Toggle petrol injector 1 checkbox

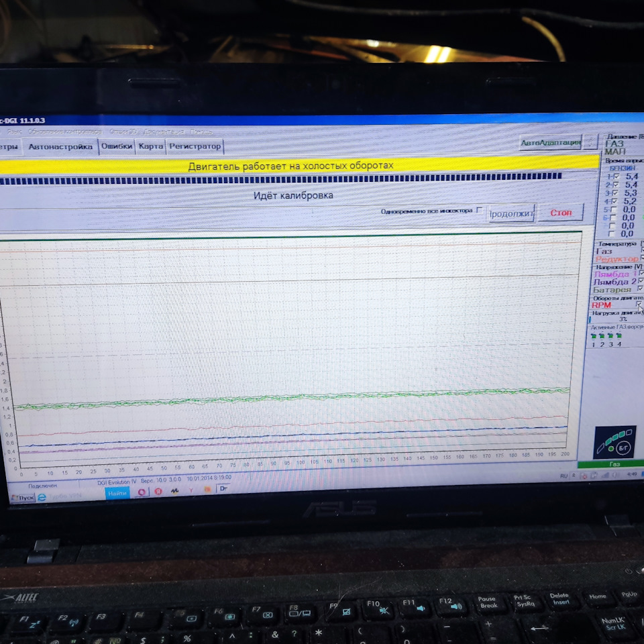[x=616, y=177]
